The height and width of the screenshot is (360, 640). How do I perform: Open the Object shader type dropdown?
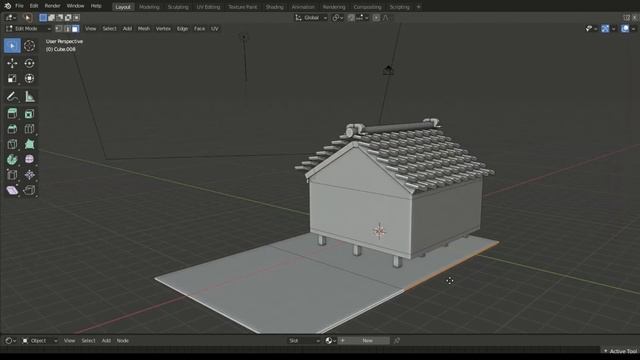pos(40,340)
